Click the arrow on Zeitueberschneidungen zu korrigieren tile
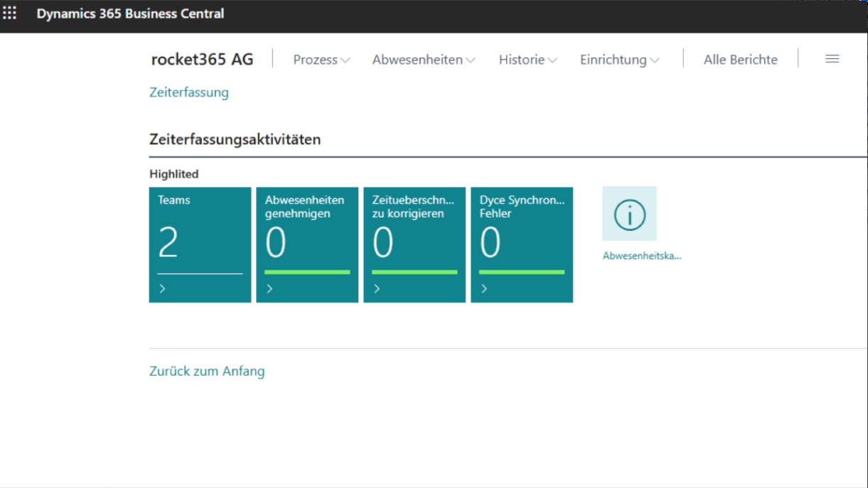Image resolution: width=868 pixels, height=488 pixels. [377, 288]
